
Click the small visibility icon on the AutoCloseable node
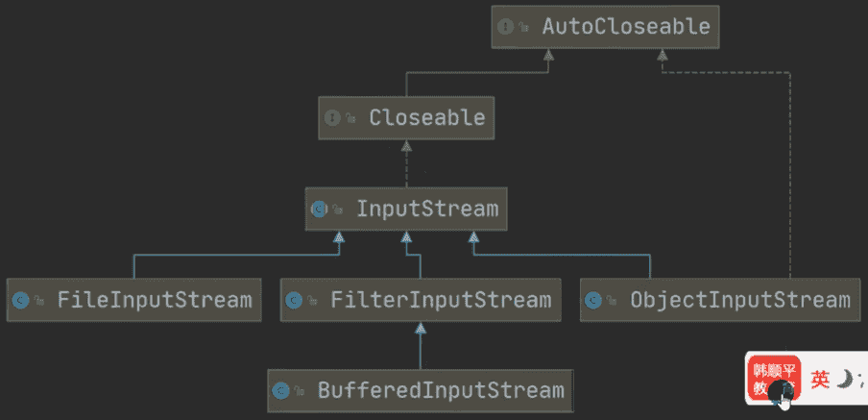pyautogui.click(x=524, y=28)
